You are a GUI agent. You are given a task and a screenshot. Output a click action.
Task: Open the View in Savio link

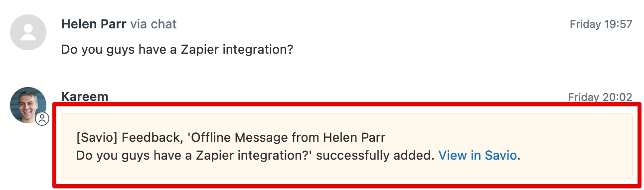pos(478,155)
